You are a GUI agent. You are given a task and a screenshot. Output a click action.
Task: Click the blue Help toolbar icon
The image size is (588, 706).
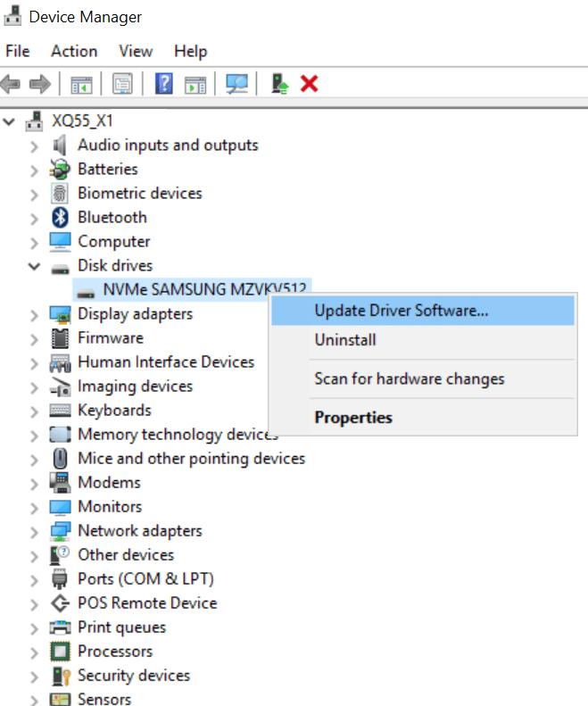click(164, 84)
